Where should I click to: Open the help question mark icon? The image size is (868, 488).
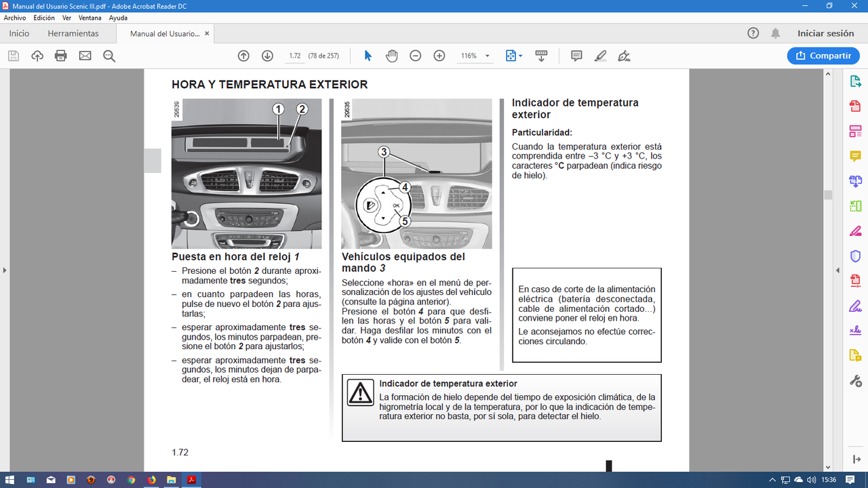(x=753, y=33)
